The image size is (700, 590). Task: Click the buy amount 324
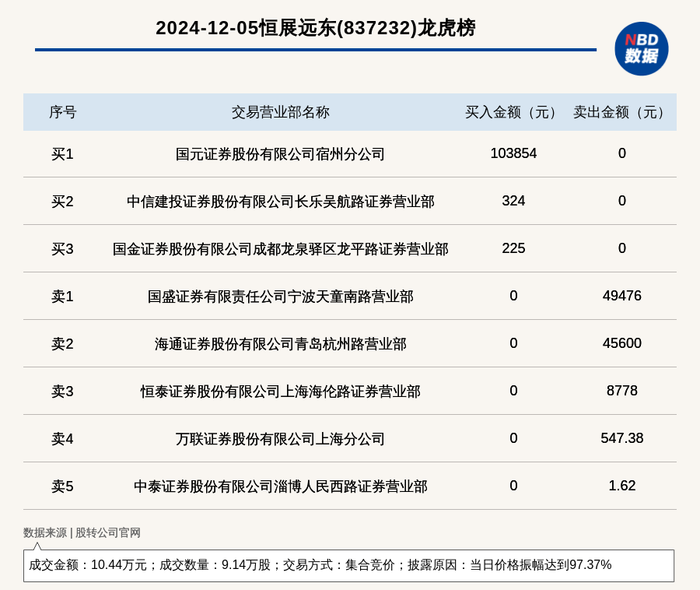pos(513,201)
